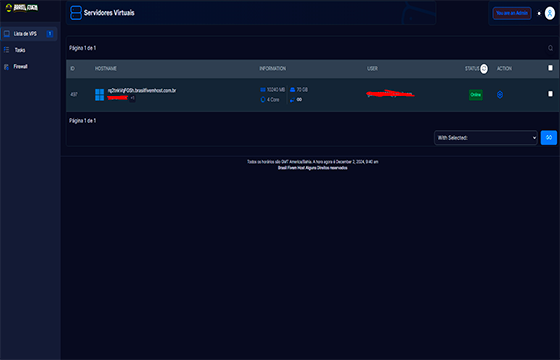Click the HOSTNAME column header
Image resolution: width=560 pixels, height=360 pixels.
click(x=106, y=69)
